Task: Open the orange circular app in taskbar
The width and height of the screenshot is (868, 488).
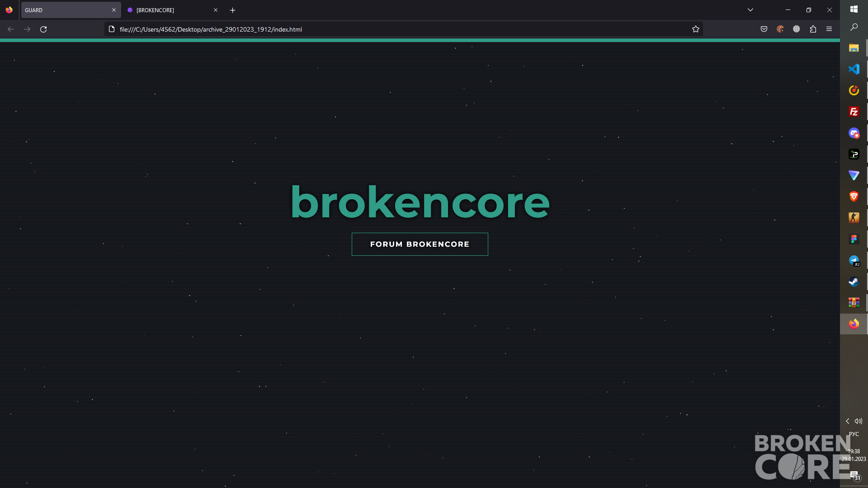Action: (x=854, y=90)
